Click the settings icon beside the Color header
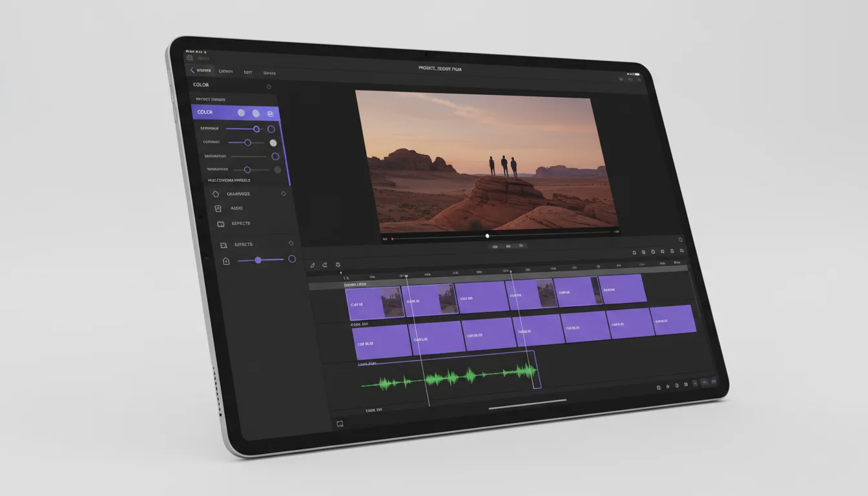The width and height of the screenshot is (868, 496). (269, 85)
